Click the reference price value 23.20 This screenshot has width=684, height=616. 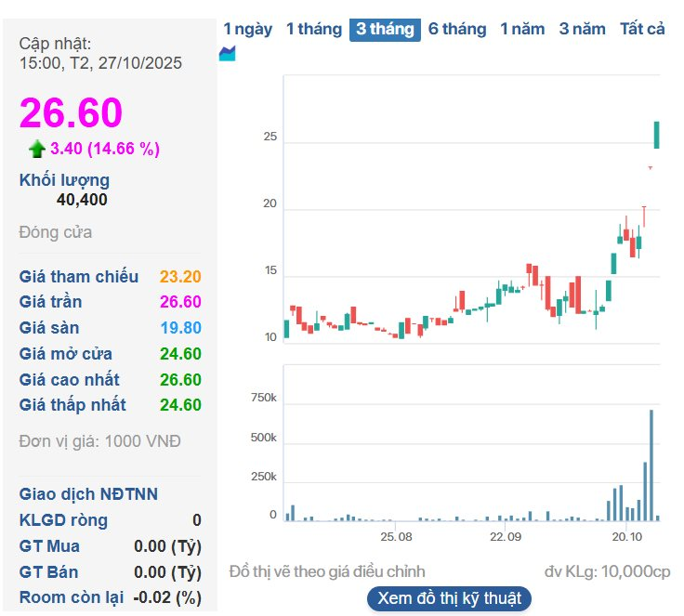(x=180, y=276)
